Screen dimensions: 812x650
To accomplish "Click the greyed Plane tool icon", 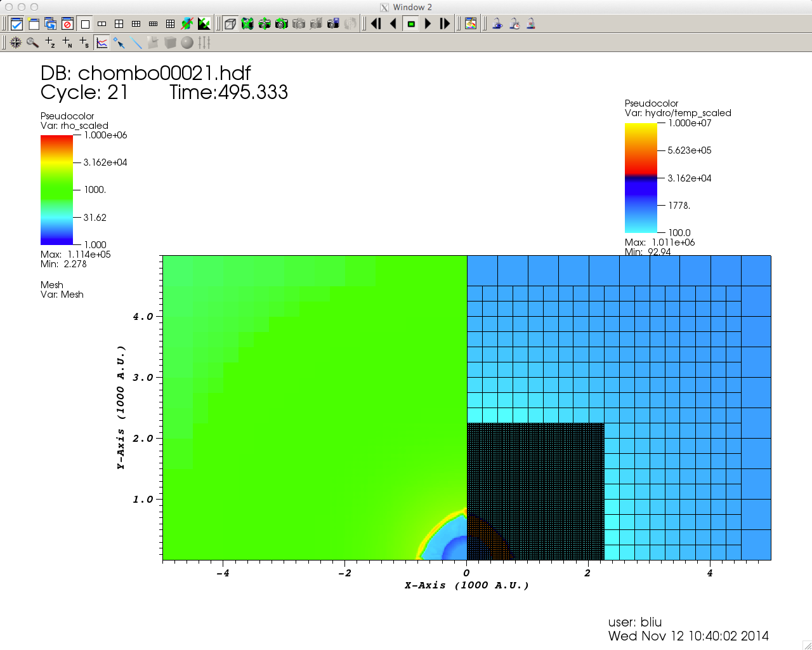I will (153, 43).
